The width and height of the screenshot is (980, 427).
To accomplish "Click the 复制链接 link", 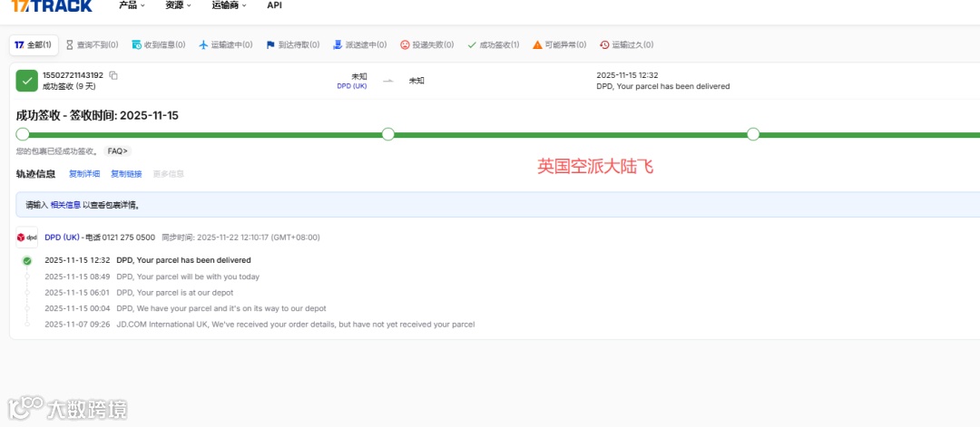I will (x=126, y=174).
